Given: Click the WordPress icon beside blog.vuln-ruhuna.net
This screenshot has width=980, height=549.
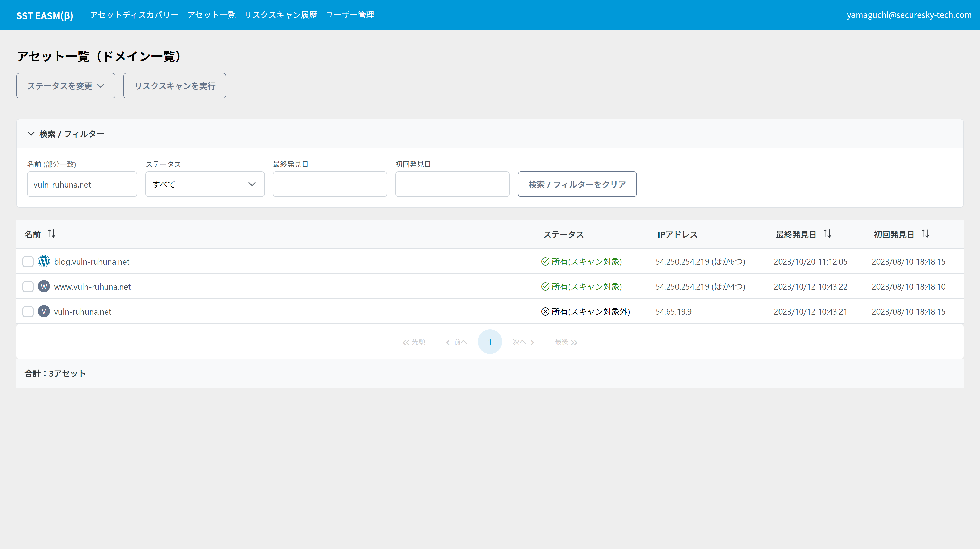Looking at the screenshot, I should tap(44, 261).
